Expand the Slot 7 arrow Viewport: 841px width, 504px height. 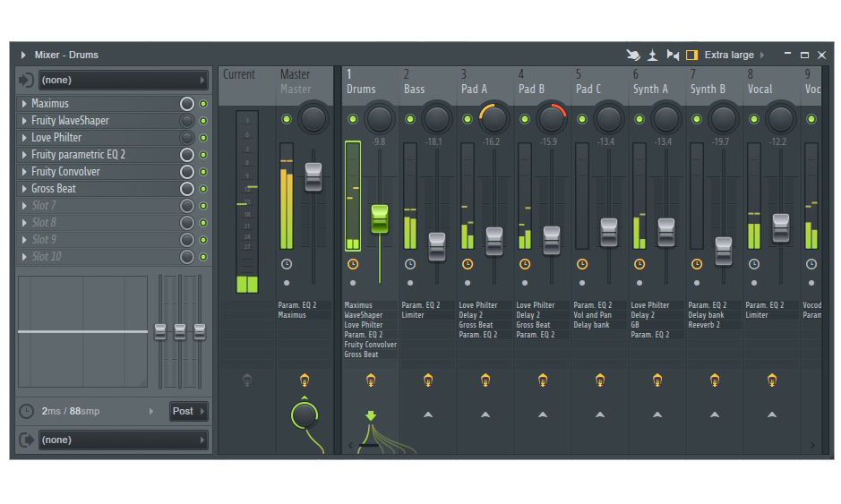24,205
